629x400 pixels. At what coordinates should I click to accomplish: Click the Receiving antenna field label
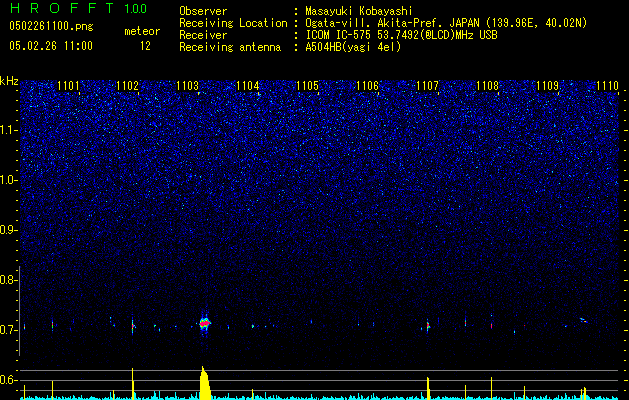point(230,47)
